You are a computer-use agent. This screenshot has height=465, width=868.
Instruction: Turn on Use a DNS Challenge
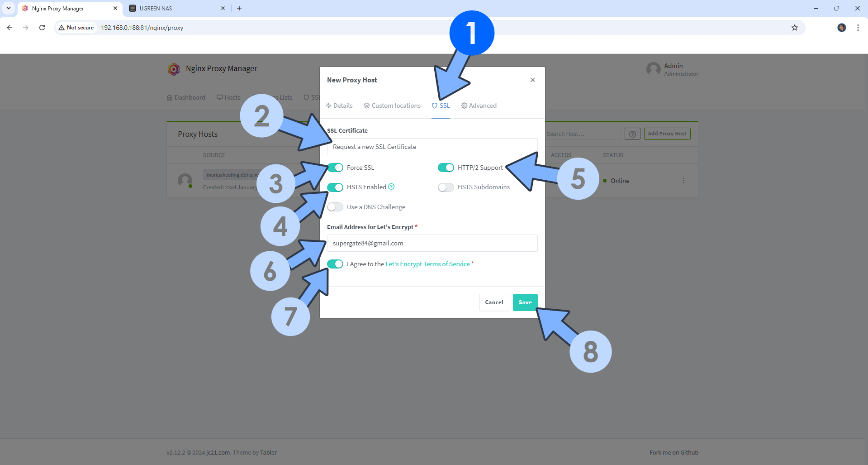point(335,207)
